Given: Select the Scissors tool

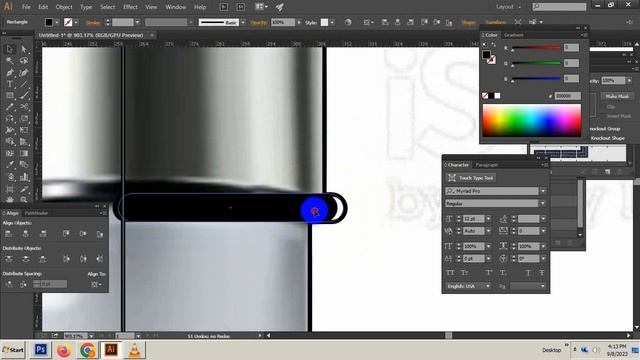Looking at the screenshot, I should [24, 107].
